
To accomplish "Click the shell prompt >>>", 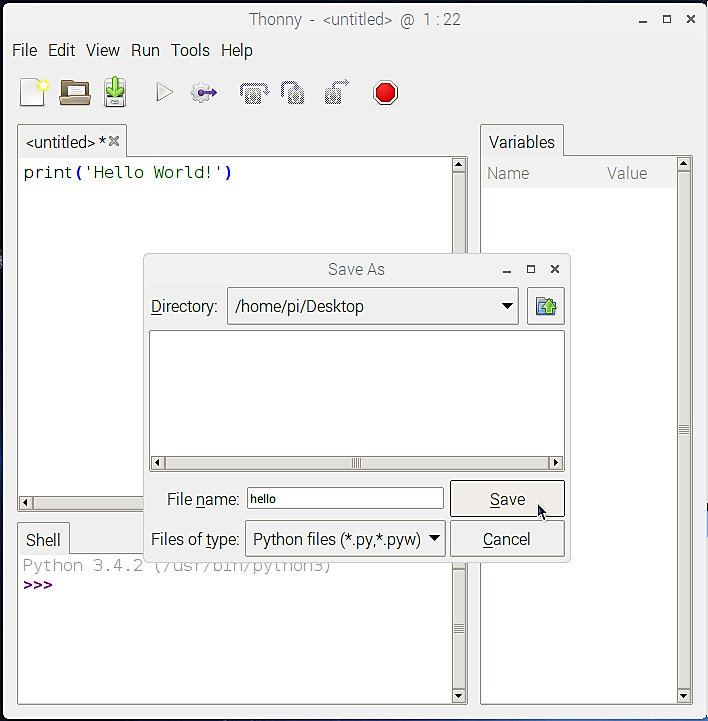I will pos(38,585).
